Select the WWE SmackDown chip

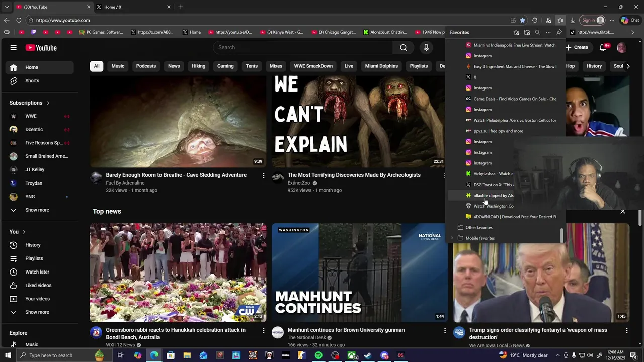coord(313,66)
